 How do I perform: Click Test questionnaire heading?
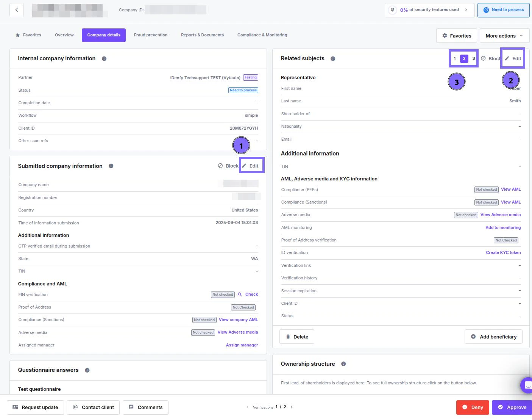click(x=39, y=389)
